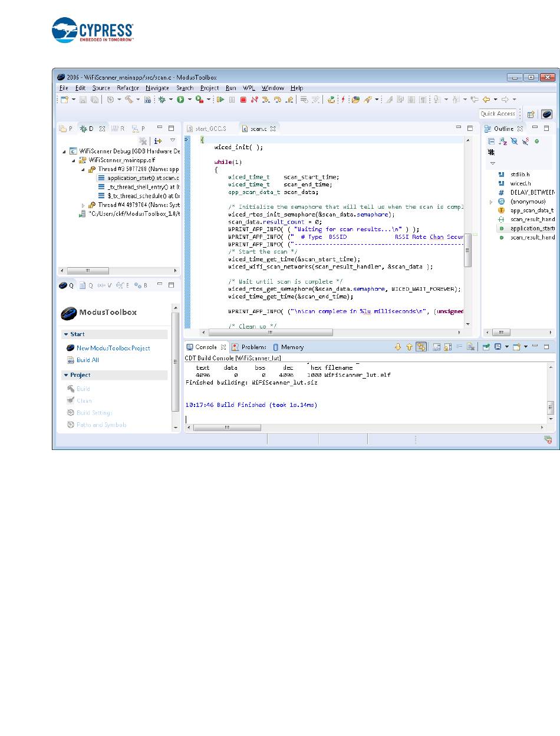Click the back navigation yellow arrow icon
560x736 pixels.
click(486, 100)
